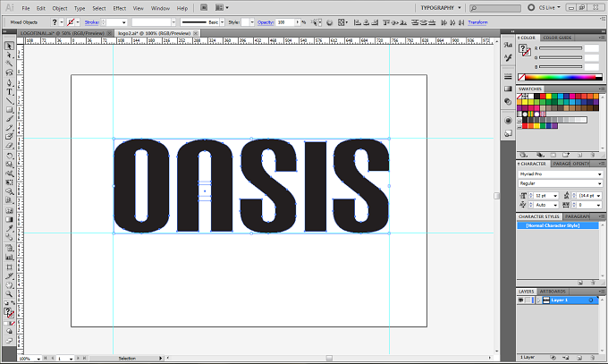Open the Basic brush definition dropdown

[x=222, y=22]
